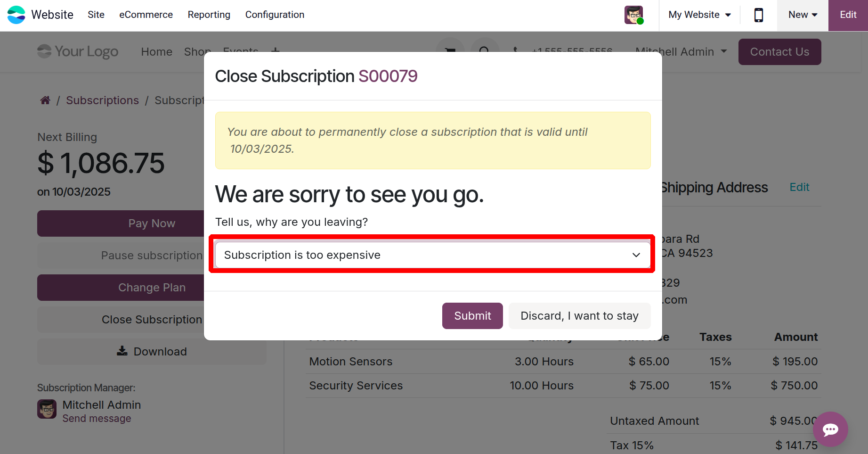Submit the subscription closing reason

(472, 316)
